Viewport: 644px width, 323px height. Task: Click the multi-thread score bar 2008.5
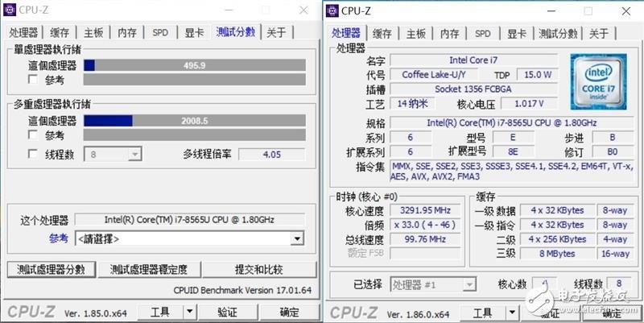click(195, 121)
